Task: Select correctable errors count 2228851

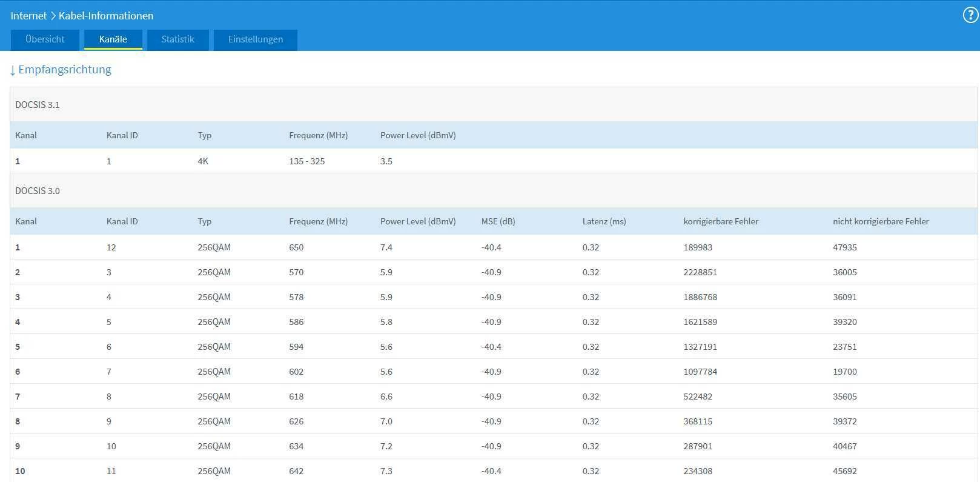Action: point(700,272)
